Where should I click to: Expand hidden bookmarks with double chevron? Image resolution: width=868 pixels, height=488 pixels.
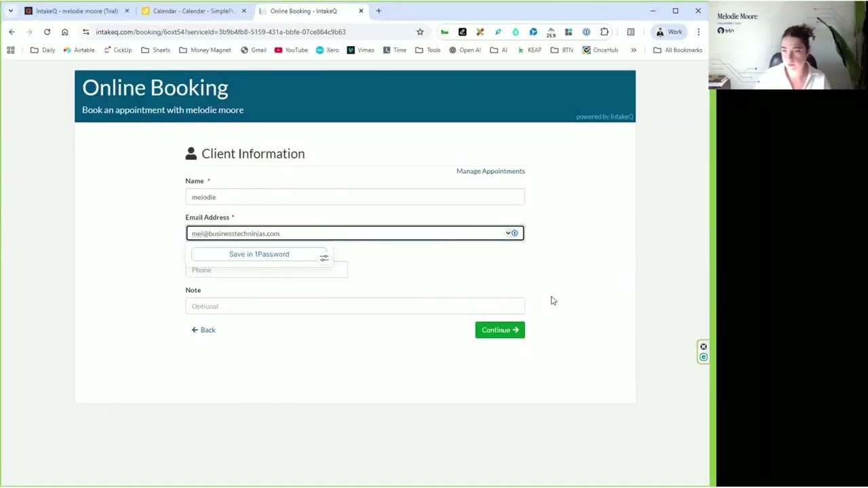click(633, 50)
